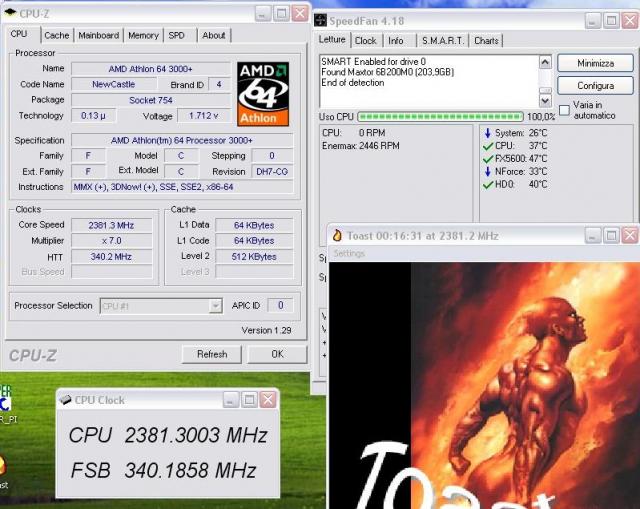Click the SpeedFan log scroll-down arrow
Image resolution: width=640 pixels, height=509 pixels.
[545, 100]
